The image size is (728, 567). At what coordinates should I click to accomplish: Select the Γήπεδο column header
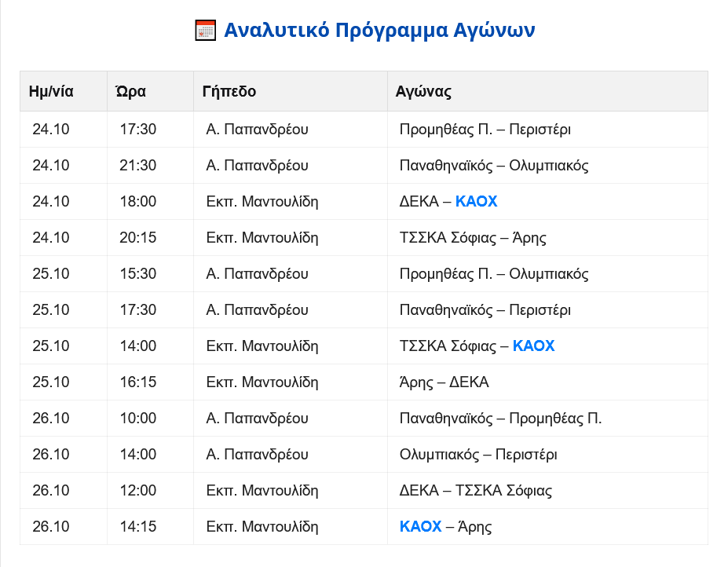tap(229, 91)
